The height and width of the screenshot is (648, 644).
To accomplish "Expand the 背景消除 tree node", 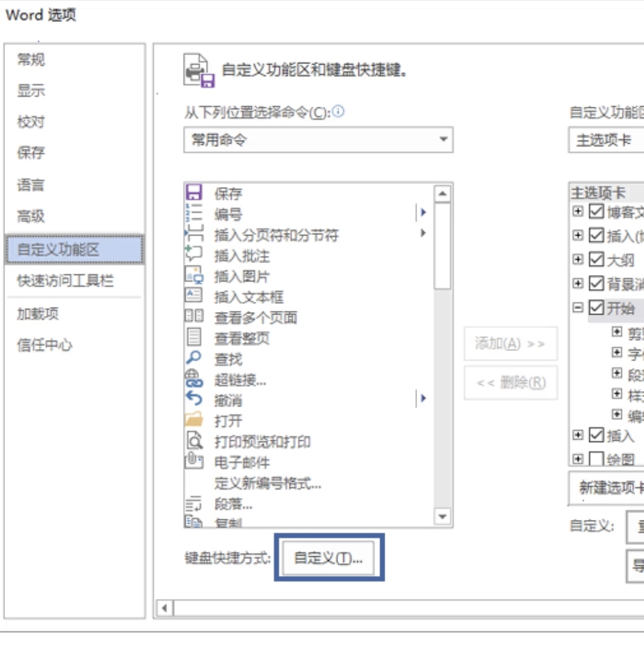I will click(x=578, y=283).
